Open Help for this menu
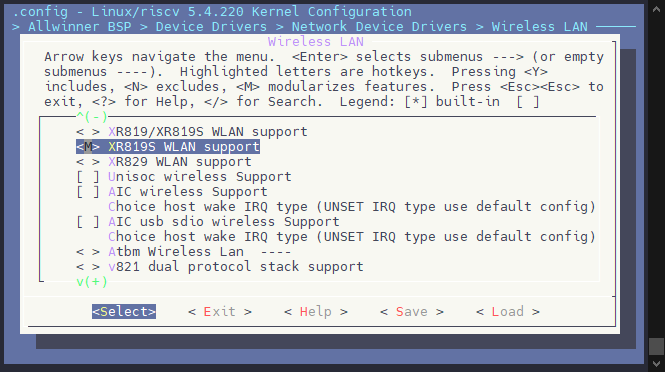665x372 pixels. click(x=316, y=311)
